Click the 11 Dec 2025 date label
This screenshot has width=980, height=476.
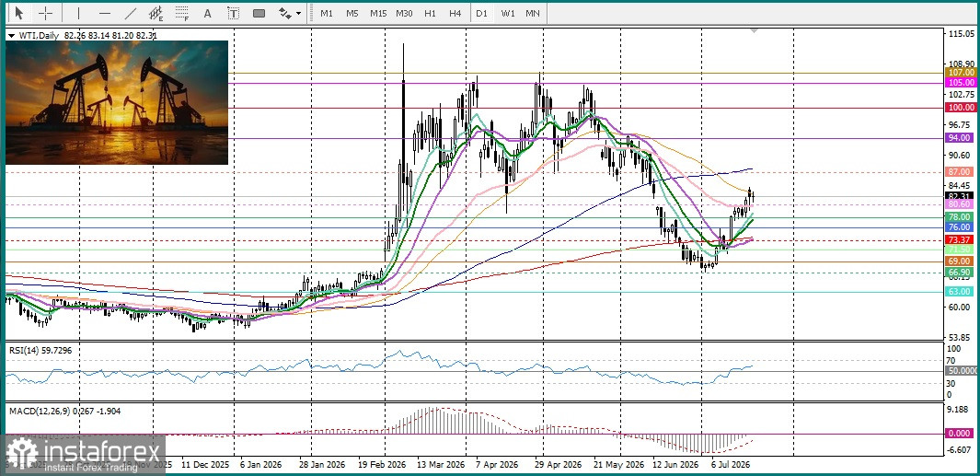(x=204, y=465)
